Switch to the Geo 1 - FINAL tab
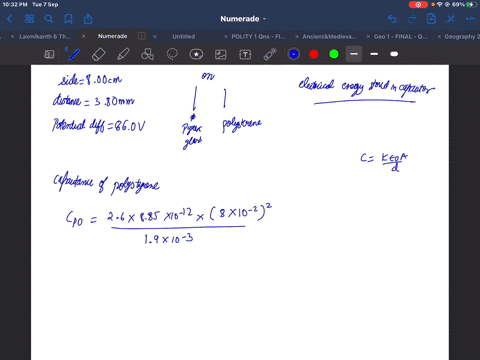This screenshot has height=360, width=480. click(x=400, y=36)
